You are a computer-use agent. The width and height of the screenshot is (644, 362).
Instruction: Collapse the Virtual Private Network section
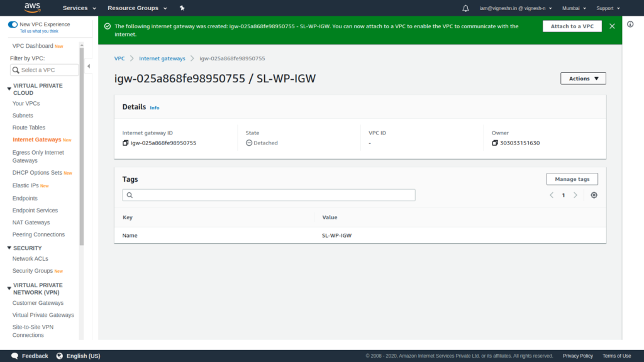[9, 288]
